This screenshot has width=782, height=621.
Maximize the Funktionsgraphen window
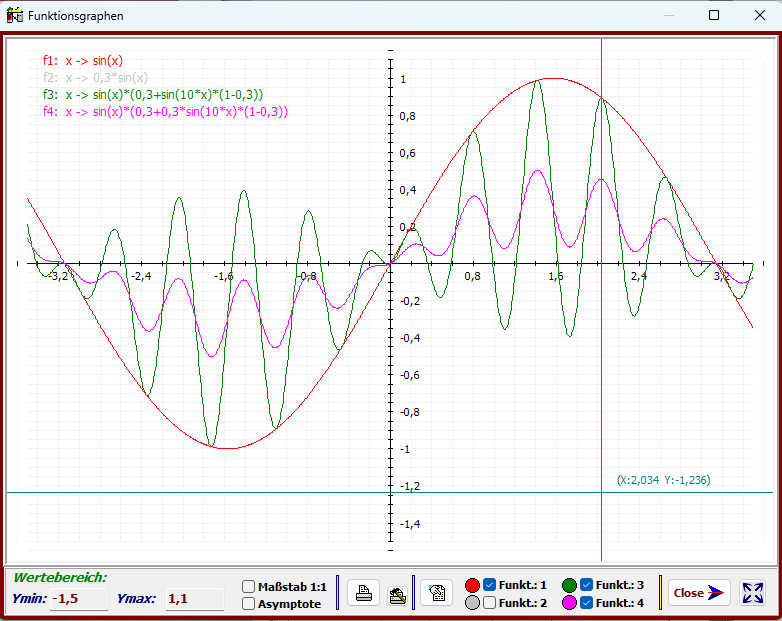pos(713,15)
